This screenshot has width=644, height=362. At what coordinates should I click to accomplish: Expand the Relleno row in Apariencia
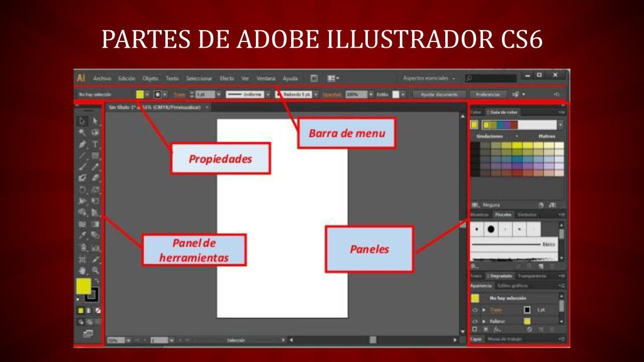484,321
